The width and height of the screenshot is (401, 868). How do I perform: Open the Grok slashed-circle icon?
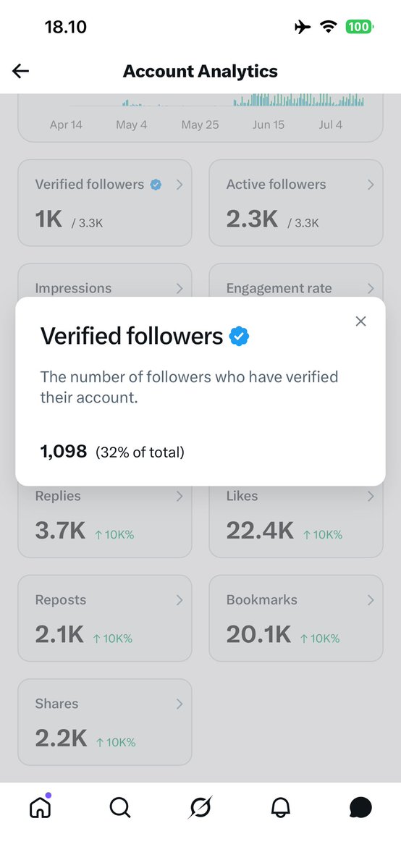pyautogui.click(x=200, y=807)
